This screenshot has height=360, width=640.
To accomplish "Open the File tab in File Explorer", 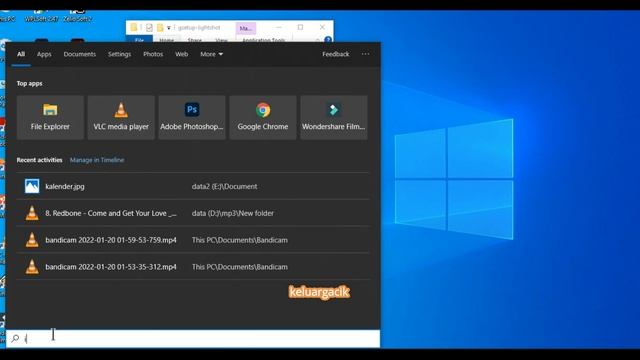I will 139,40.
